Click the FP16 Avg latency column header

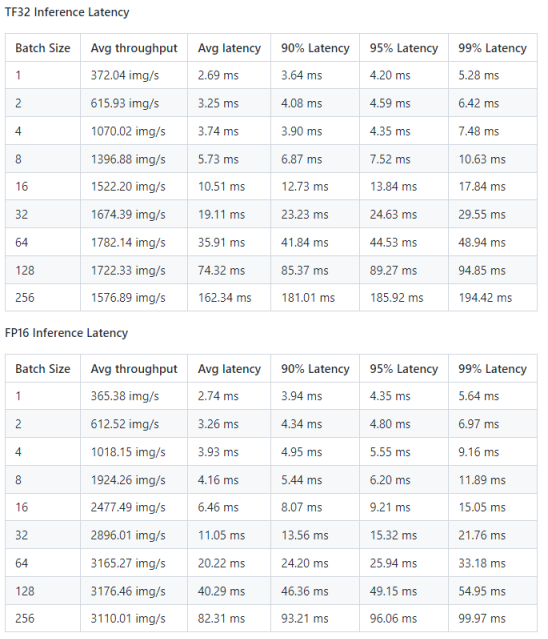(229, 369)
